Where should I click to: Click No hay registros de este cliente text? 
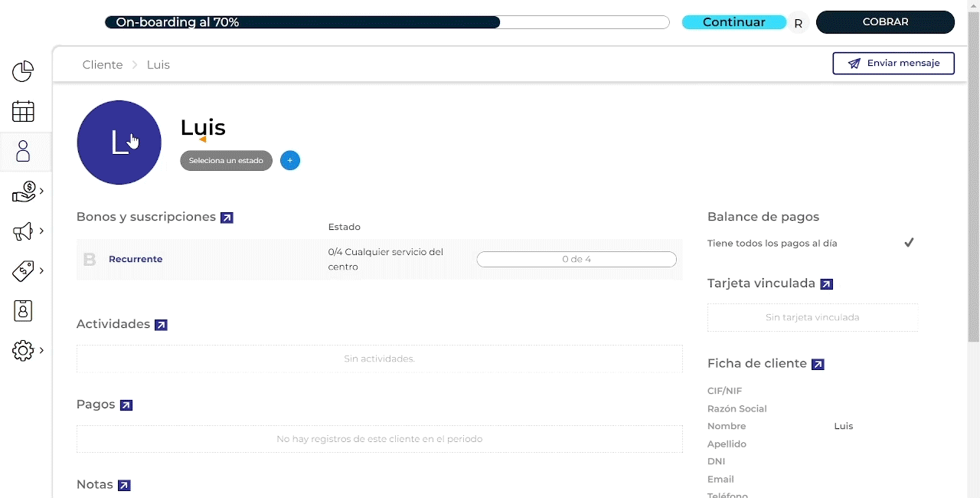[379, 439]
